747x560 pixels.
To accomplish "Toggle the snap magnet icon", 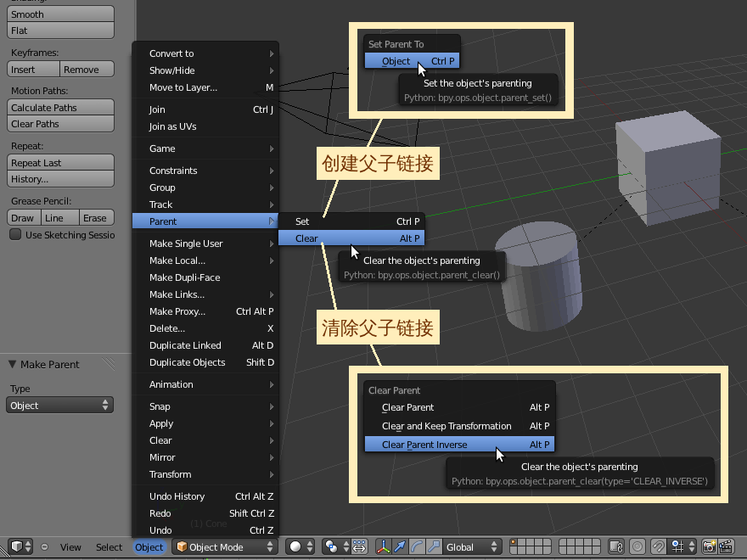I will point(659,546).
